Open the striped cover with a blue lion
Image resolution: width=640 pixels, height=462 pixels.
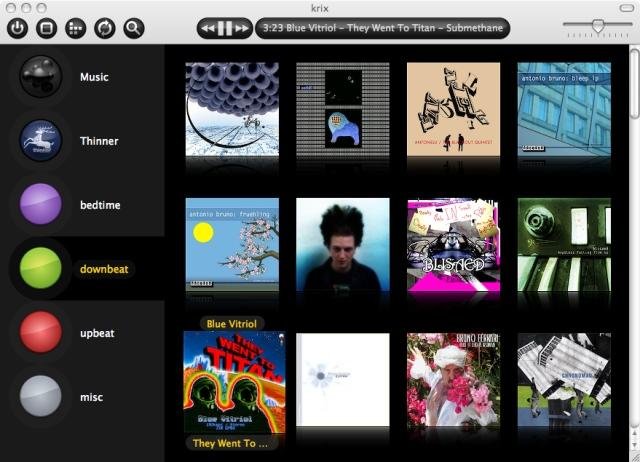[343, 109]
